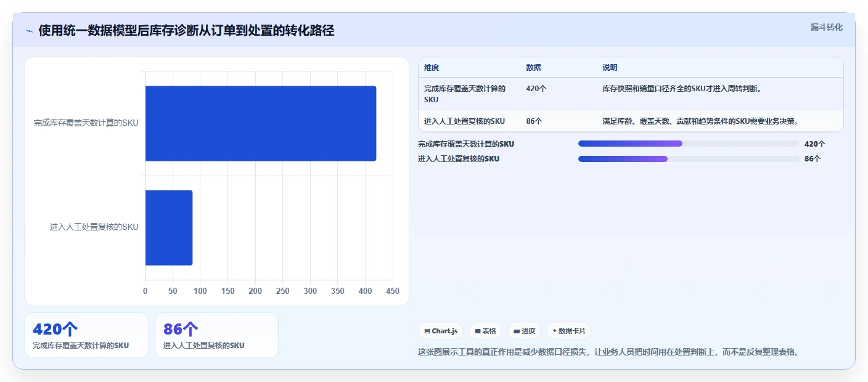
Task: Click the 数据 table column header
Action: point(533,68)
